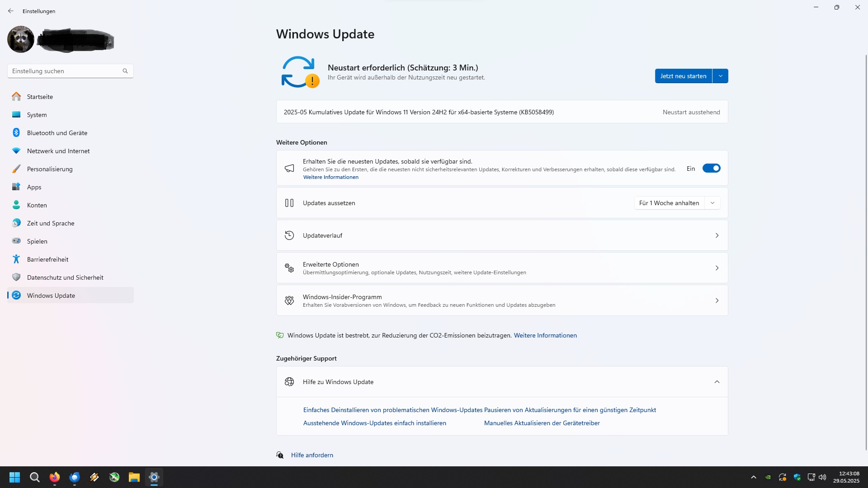The width and height of the screenshot is (868, 488).
Task: Launch Firefox from the taskbar
Action: coord(55,477)
